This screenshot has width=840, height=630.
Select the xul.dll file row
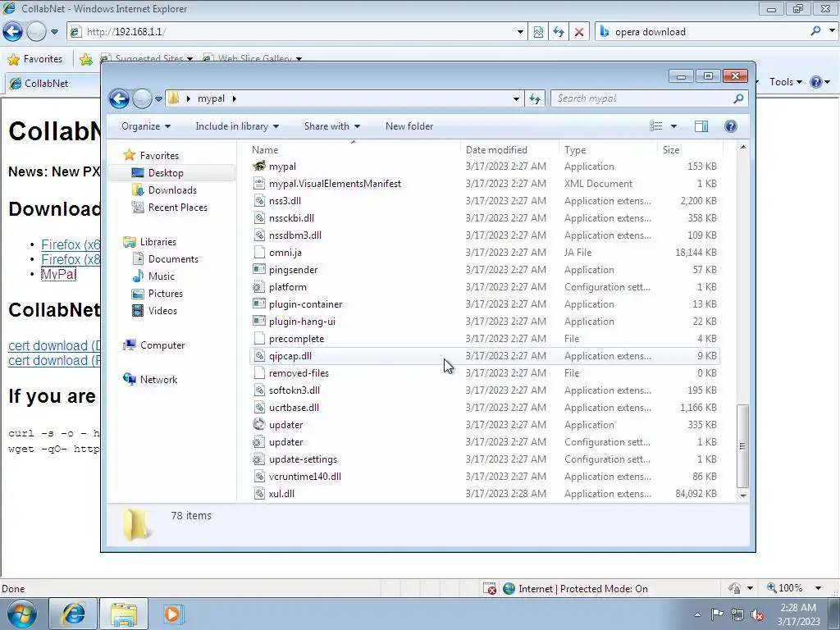pos(484,493)
